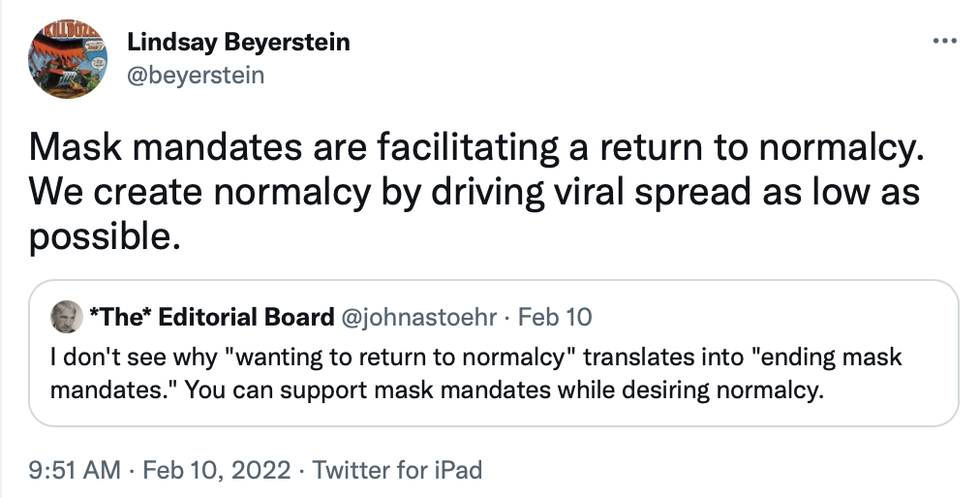Click the @beyerstein handle

click(195, 75)
